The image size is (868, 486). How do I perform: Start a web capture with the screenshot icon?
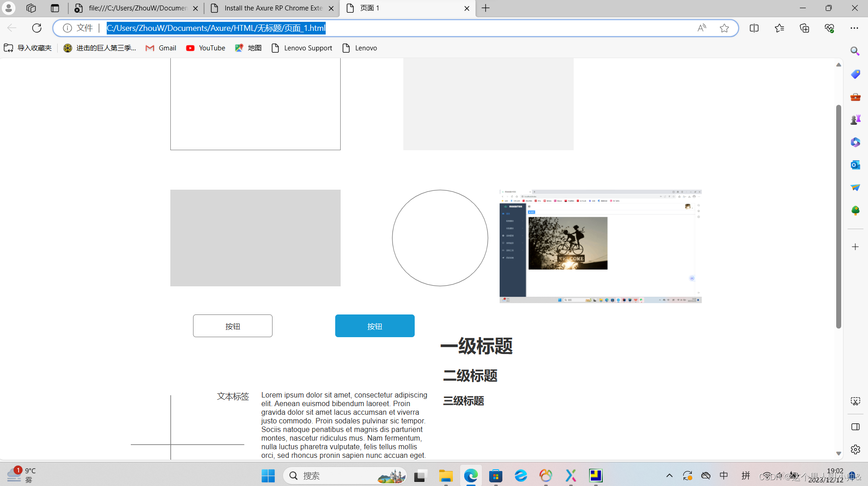tap(856, 401)
